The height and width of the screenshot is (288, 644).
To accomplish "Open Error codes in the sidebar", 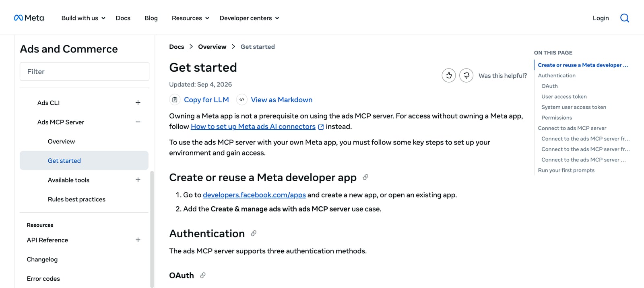I will (43, 279).
